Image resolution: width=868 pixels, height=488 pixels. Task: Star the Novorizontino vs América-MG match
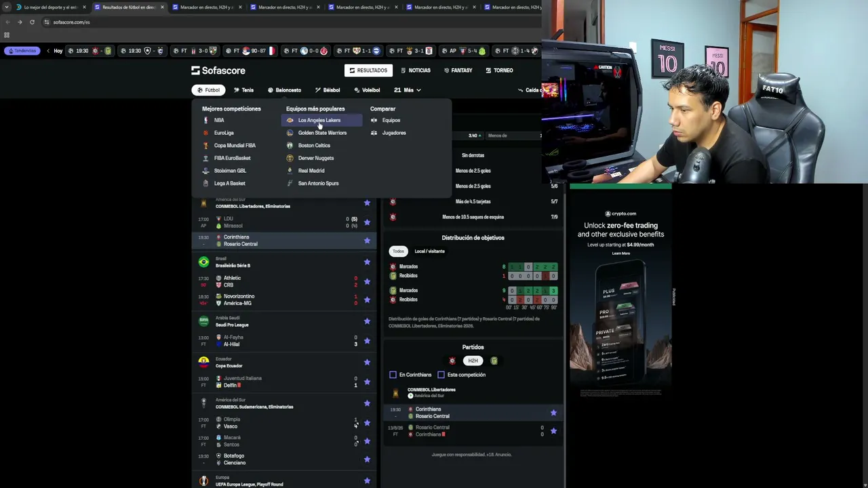coord(367,300)
